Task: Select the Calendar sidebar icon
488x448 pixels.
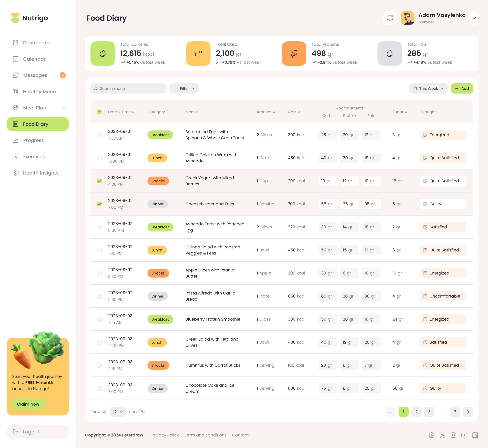Action: tap(16, 59)
